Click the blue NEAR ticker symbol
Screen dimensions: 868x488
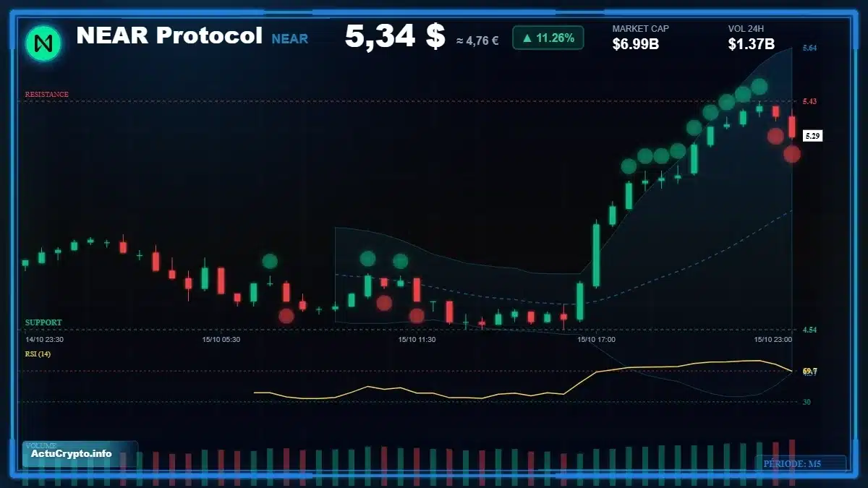290,39
